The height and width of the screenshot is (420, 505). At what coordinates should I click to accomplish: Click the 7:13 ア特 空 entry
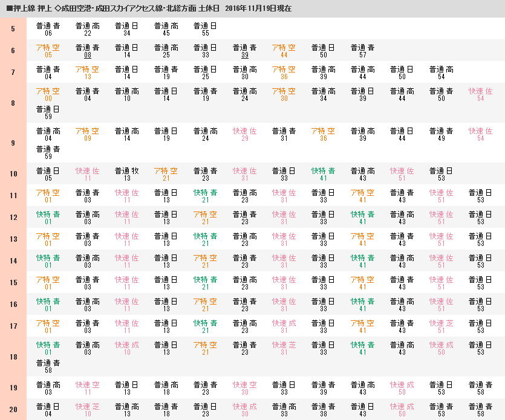(87, 73)
